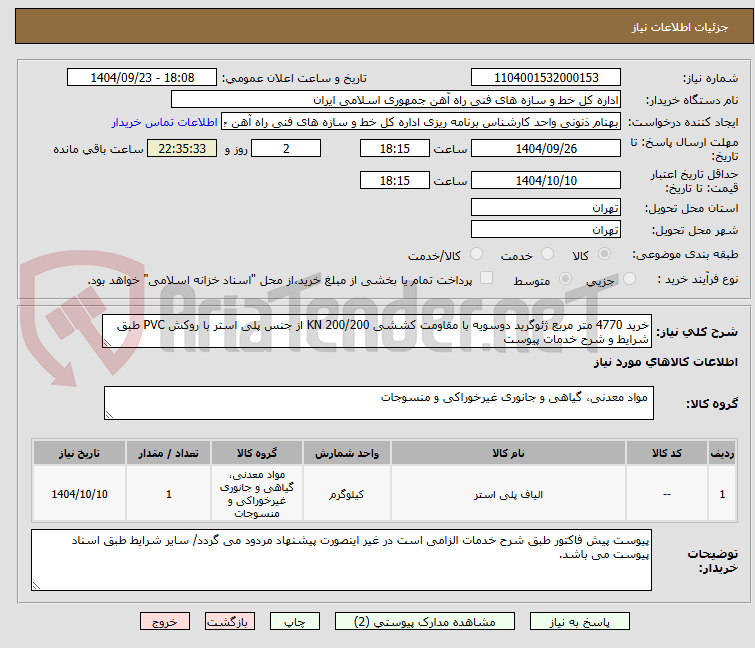Select the کالا/خدمت radio button
This screenshot has height=648, width=755.
476,254
